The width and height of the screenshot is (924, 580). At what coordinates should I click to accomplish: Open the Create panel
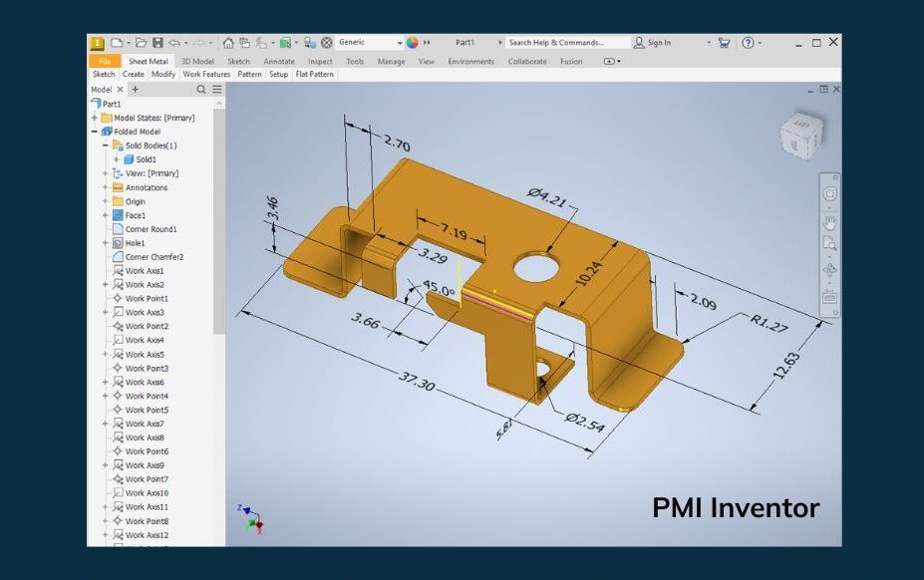(x=134, y=75)
